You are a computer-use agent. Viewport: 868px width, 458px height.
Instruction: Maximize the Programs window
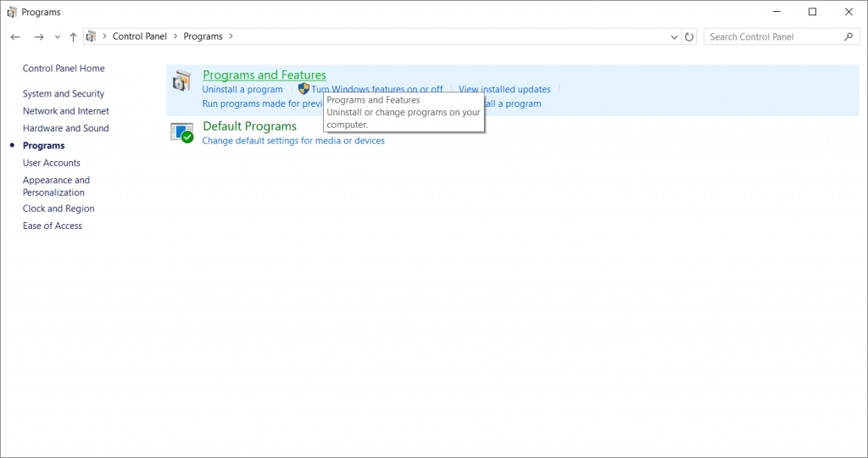tap(813, 12)
